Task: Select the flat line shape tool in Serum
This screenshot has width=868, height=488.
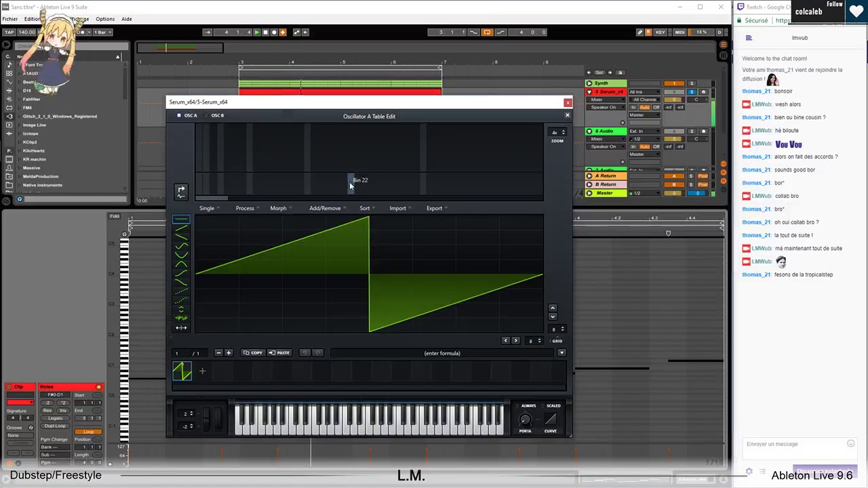Action: (181, 219)
